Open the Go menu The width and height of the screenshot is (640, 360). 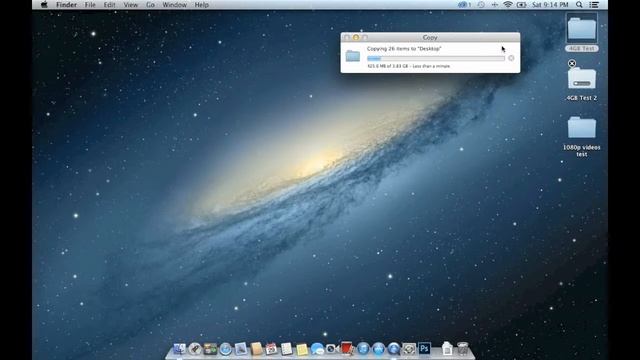point(150,5)
